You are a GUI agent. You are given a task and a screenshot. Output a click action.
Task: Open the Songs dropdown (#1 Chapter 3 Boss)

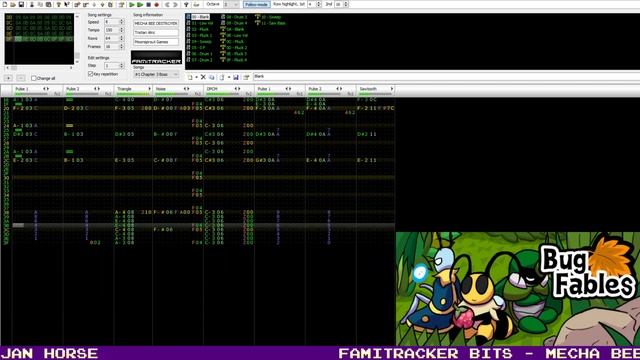point(156,74)
